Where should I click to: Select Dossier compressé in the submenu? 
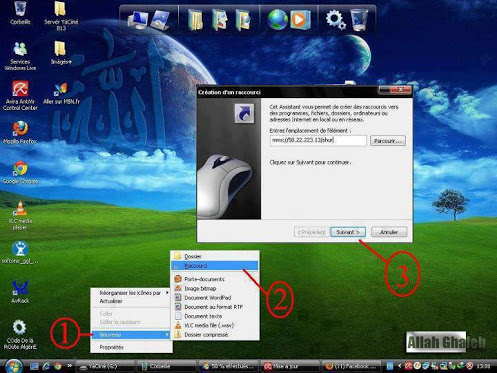(x=215, y=335)
